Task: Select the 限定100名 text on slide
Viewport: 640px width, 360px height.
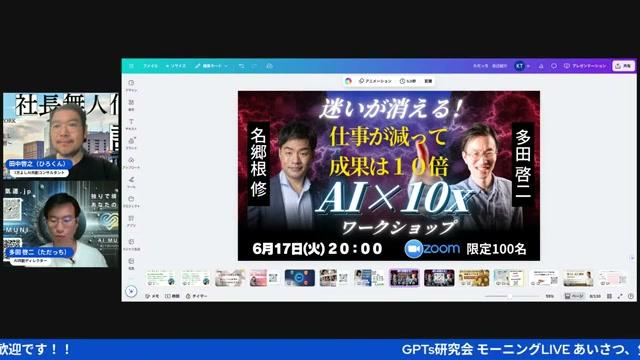Action: (x=496, y=249)
